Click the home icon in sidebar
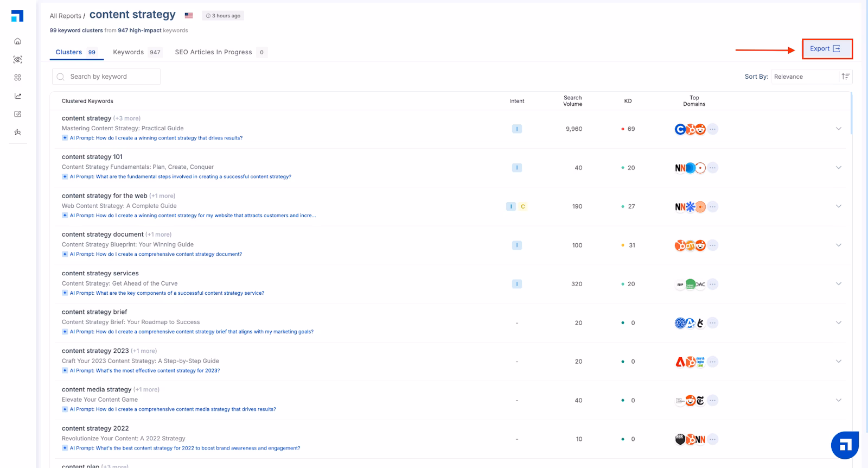This screenshot has width=868, height=468. point(17,41)
